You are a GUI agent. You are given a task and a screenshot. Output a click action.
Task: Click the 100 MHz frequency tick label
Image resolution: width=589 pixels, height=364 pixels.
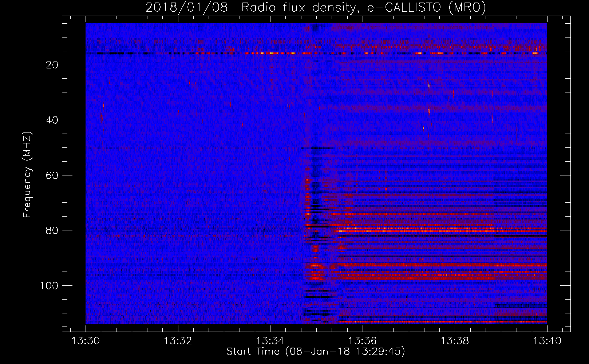(x=49, y=286)
